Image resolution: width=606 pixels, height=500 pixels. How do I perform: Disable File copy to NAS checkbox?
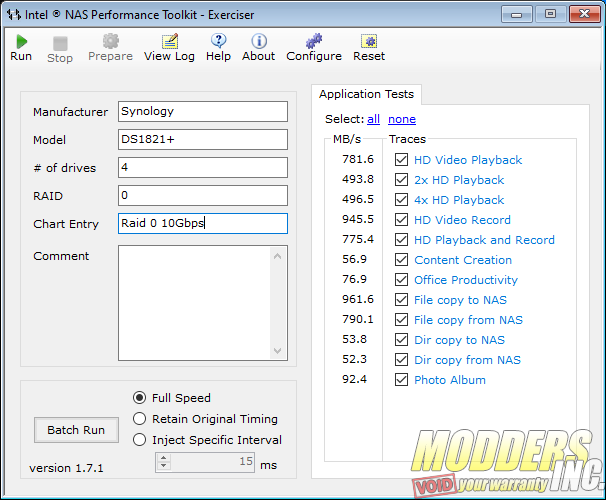[401, 300]
